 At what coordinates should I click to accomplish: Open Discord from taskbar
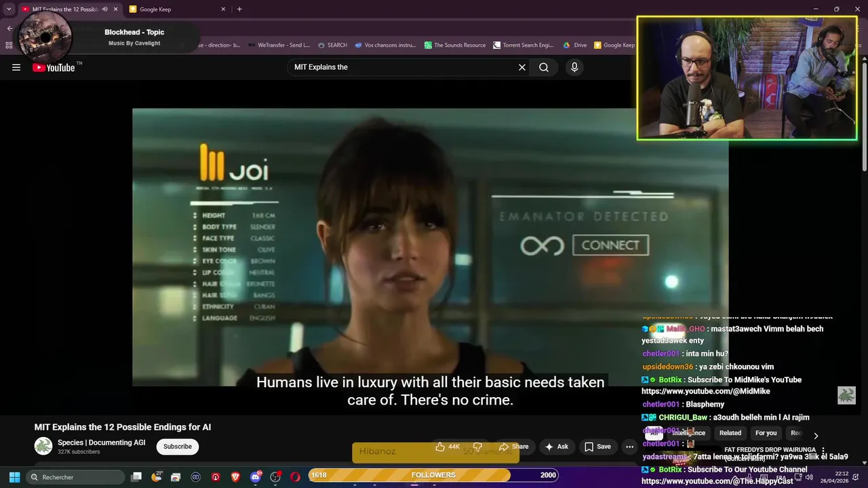[255, 477]
